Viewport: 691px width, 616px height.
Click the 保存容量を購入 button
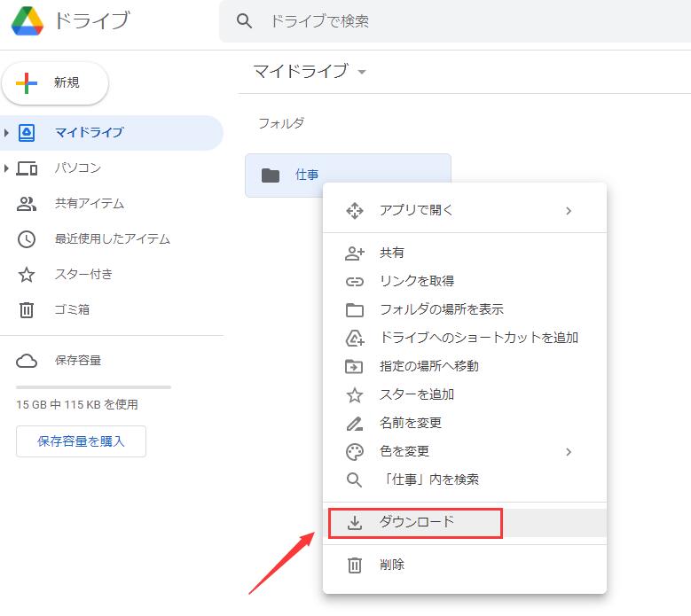(81, 441)
